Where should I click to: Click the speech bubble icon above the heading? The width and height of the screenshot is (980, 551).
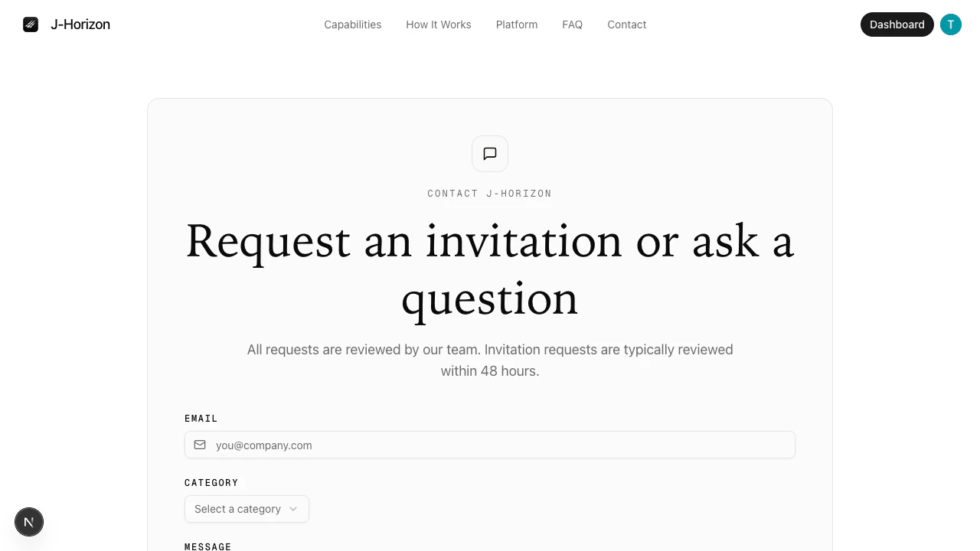tap(489, 154)
